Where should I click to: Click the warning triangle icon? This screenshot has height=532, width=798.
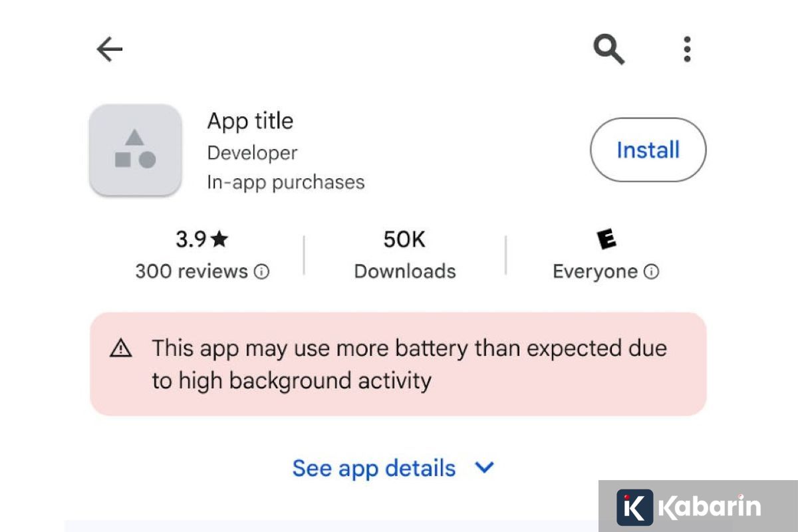coord(121,348)
